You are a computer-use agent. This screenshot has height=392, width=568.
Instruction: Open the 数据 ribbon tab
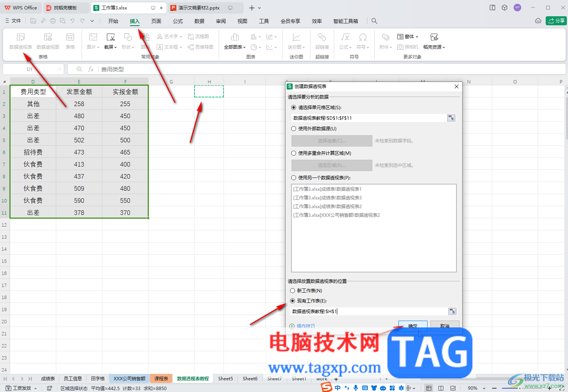click(199, 21)
